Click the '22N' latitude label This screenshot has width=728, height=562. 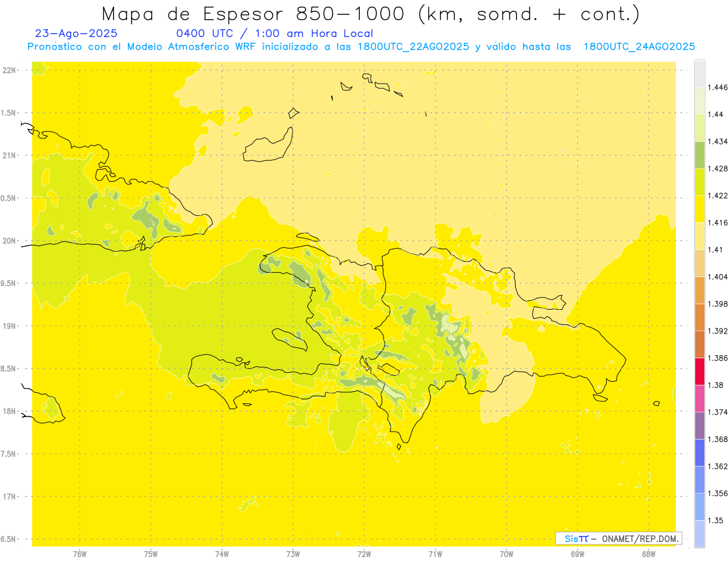(x=10, y=70)
